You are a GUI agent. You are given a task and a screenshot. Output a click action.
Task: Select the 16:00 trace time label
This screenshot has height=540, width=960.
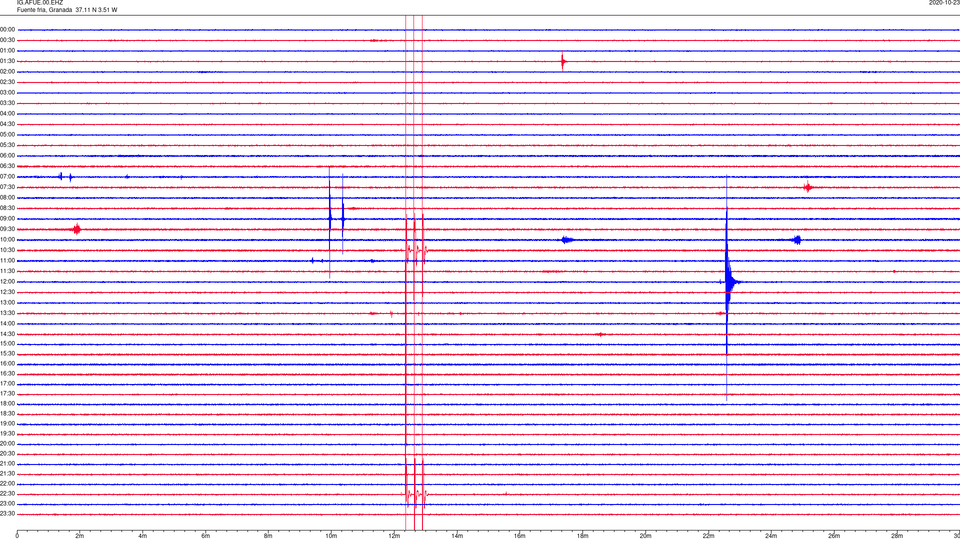7,364
